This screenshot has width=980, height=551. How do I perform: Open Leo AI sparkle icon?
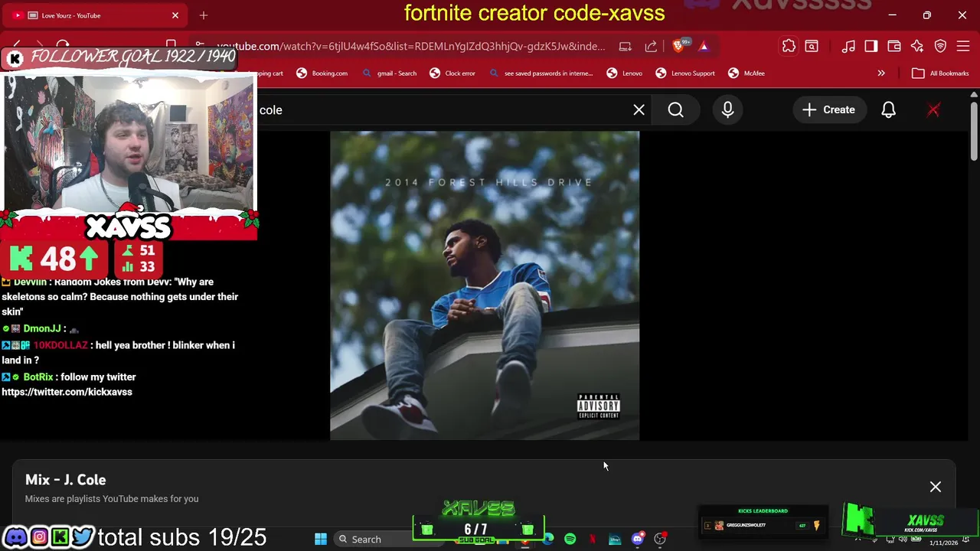(x=917, y=46)
